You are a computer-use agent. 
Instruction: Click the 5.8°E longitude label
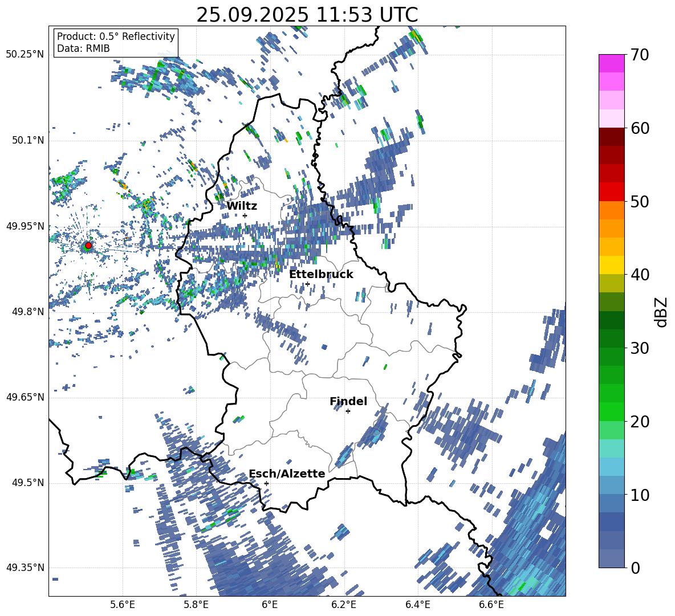pyautogui.click(x=196, y=605)
